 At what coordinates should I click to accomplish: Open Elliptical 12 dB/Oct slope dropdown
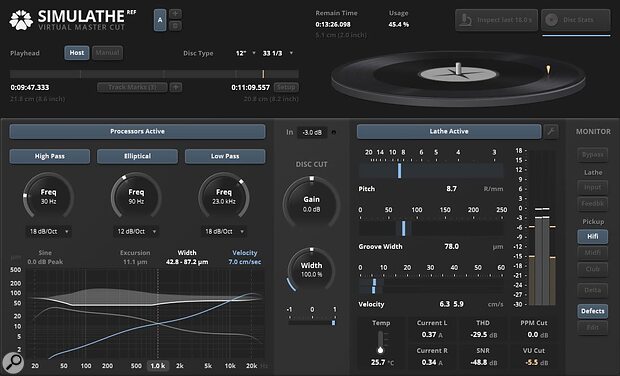click(x=137, y=231)
